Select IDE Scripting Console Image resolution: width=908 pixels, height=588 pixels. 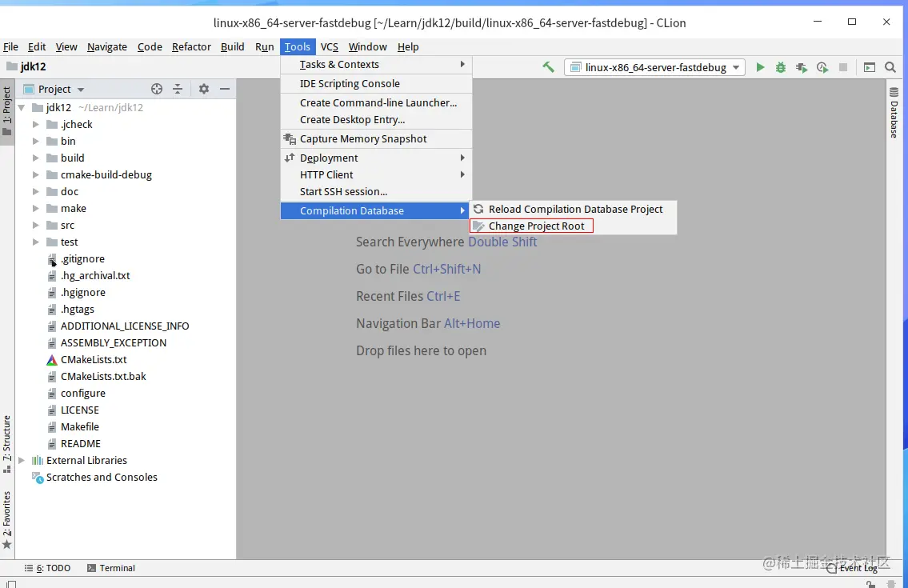click(377, 83)
